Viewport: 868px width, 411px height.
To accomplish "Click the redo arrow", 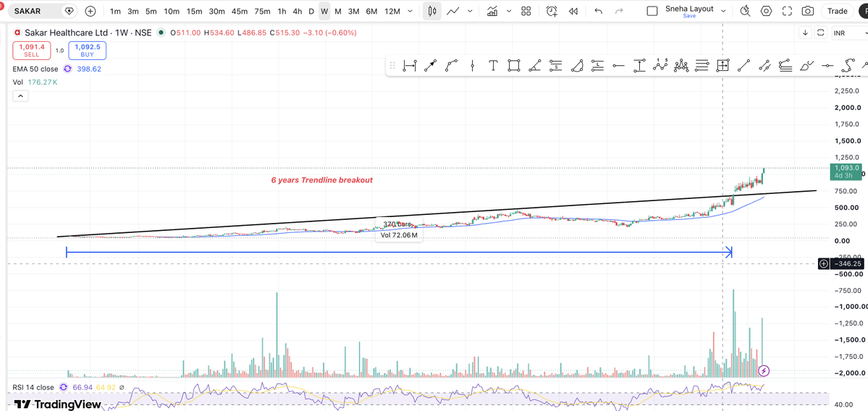I will (x=619, y=11).
